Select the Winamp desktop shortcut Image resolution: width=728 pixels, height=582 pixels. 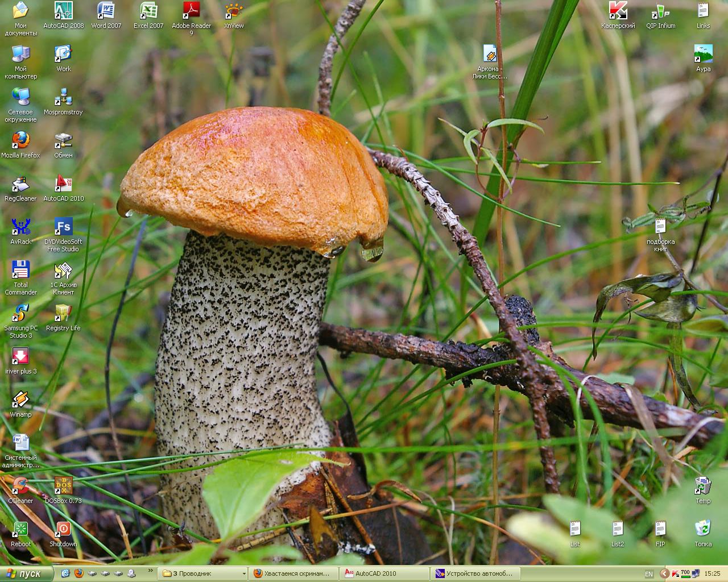(x=20, y=400)
